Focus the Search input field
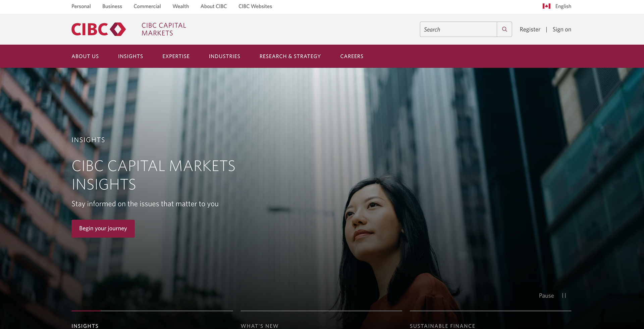Screen dimensions: 644x329 [x=458, y=29]
